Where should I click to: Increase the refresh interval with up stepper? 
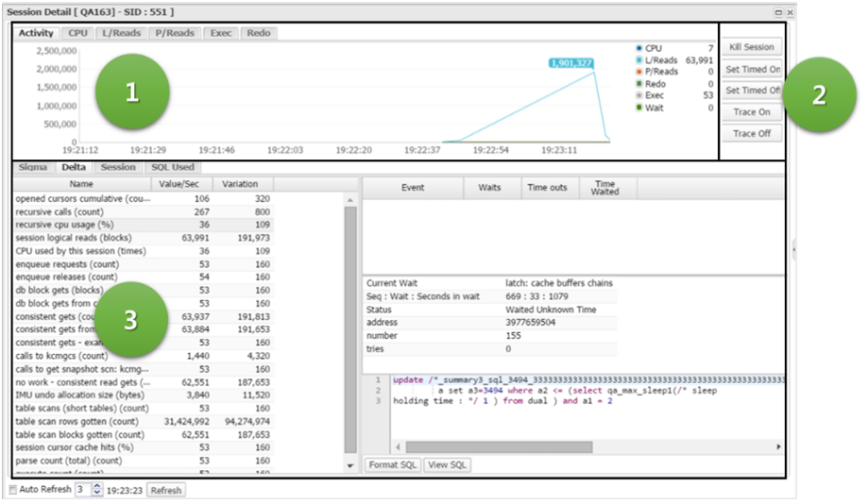[x=97, y=486]
